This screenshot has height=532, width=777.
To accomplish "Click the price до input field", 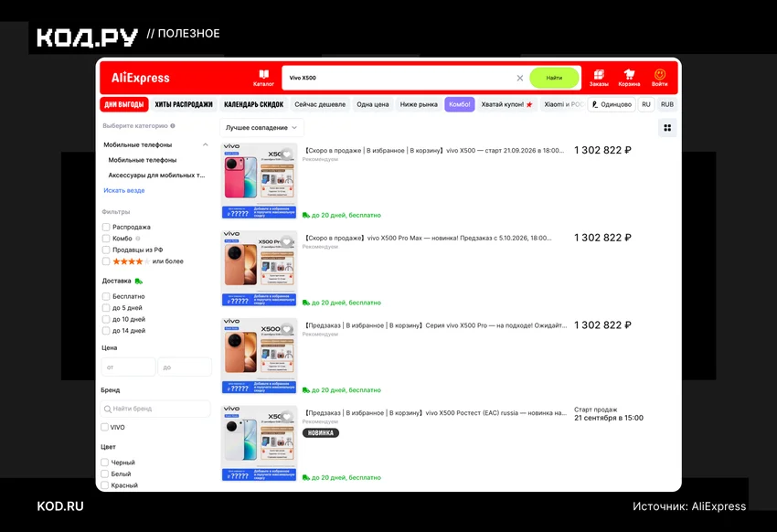I will pos(185,367).
